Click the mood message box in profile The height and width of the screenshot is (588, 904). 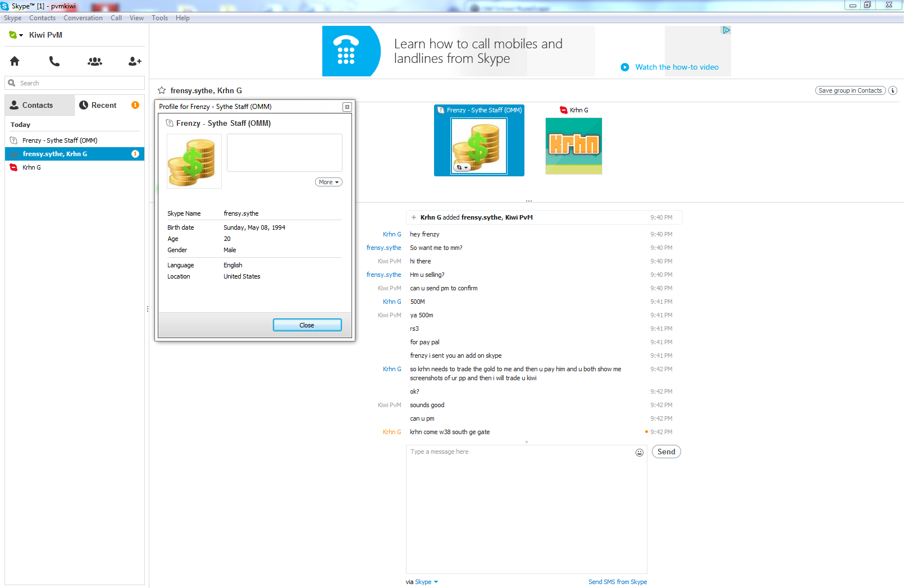[x=285, y=153]
